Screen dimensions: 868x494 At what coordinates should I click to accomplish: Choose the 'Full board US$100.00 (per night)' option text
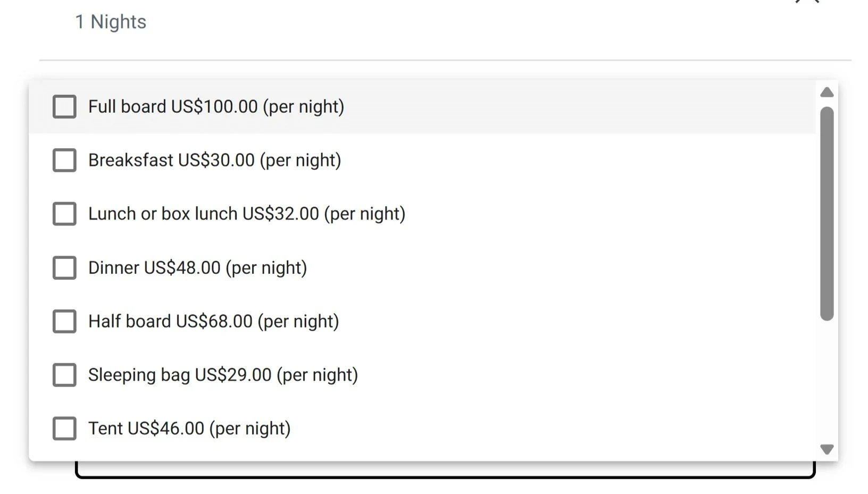[x=216, y=107]
